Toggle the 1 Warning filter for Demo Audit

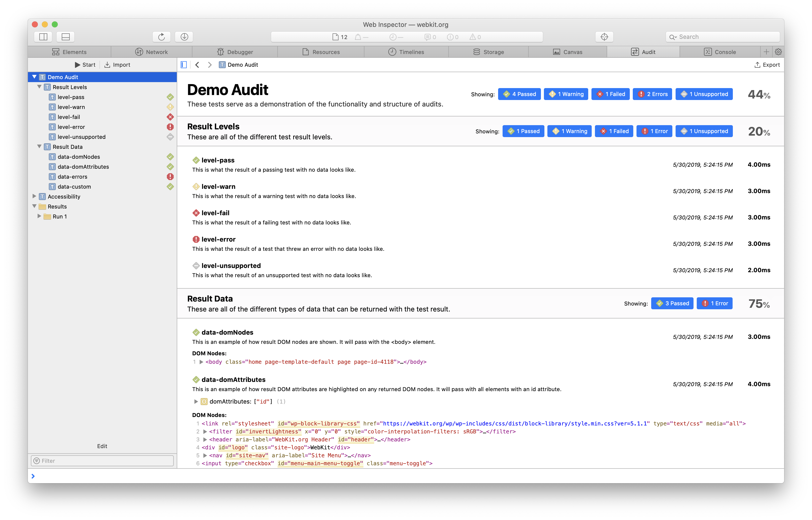566,94
